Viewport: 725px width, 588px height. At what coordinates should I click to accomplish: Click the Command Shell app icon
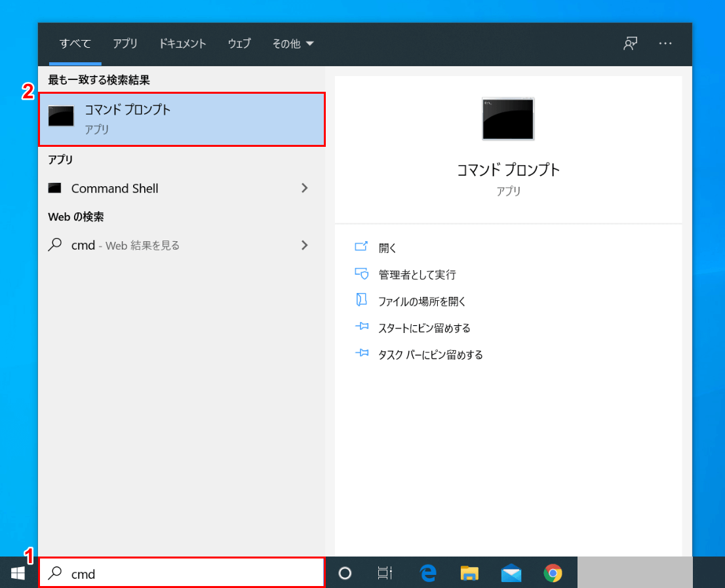click(x=54, y=188)
